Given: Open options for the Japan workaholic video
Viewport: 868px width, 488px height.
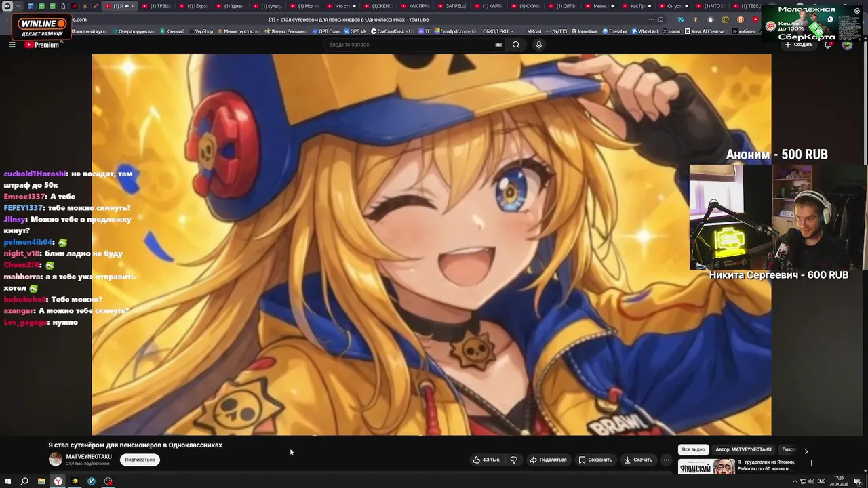Looking at the screenshot, I should pyautogui.click(x=811, y=463).
